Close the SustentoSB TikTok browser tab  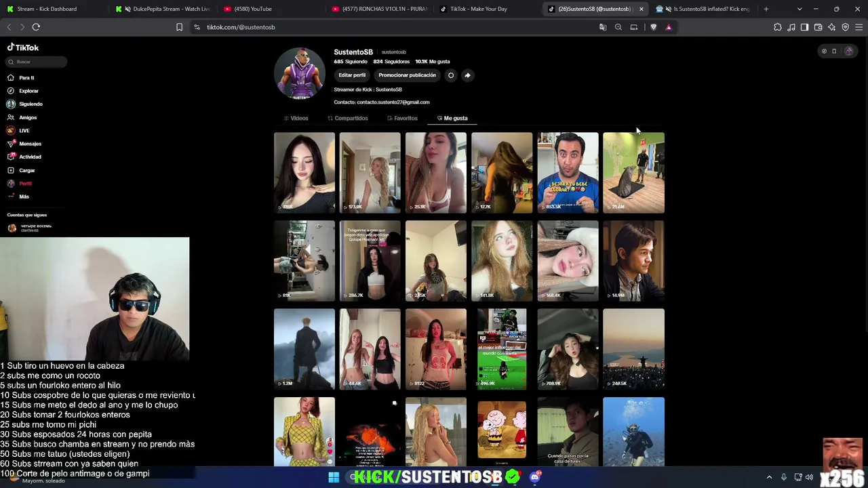pos(641,9)
